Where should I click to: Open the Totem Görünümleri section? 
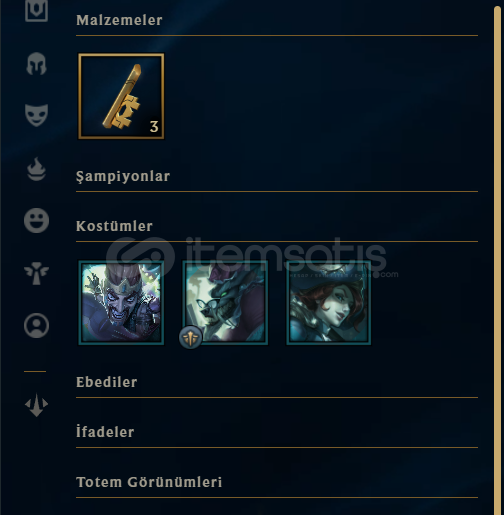pos(149,482)
